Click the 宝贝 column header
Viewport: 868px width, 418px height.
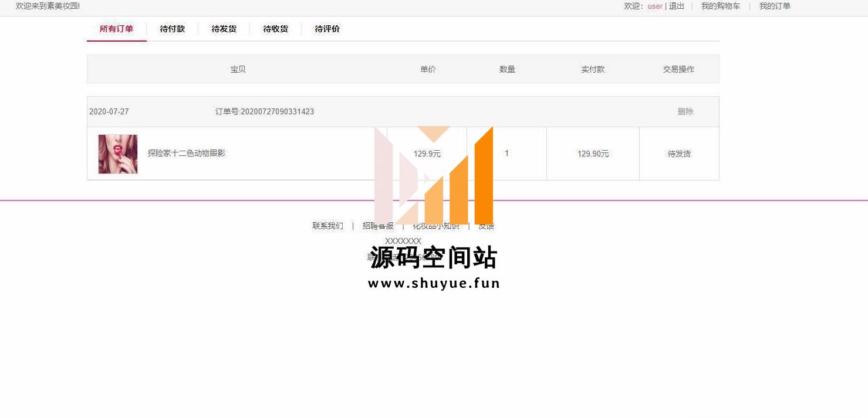point(238,69)
